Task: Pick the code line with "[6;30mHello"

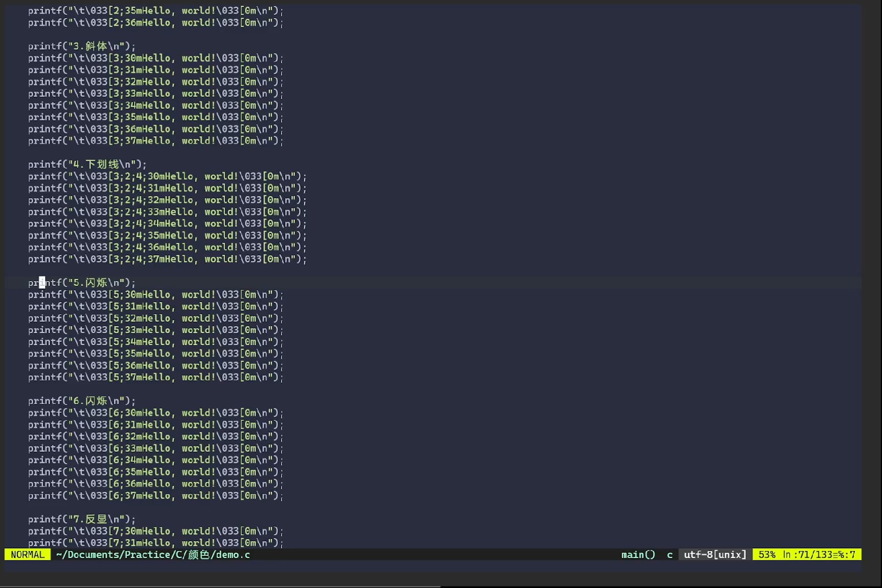Action: click(156, 413)
